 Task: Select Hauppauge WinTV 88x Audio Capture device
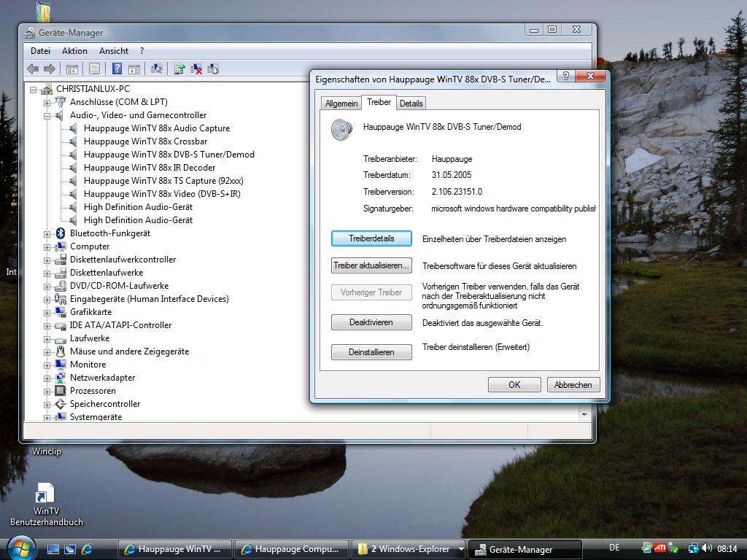[x=157, y=128]
